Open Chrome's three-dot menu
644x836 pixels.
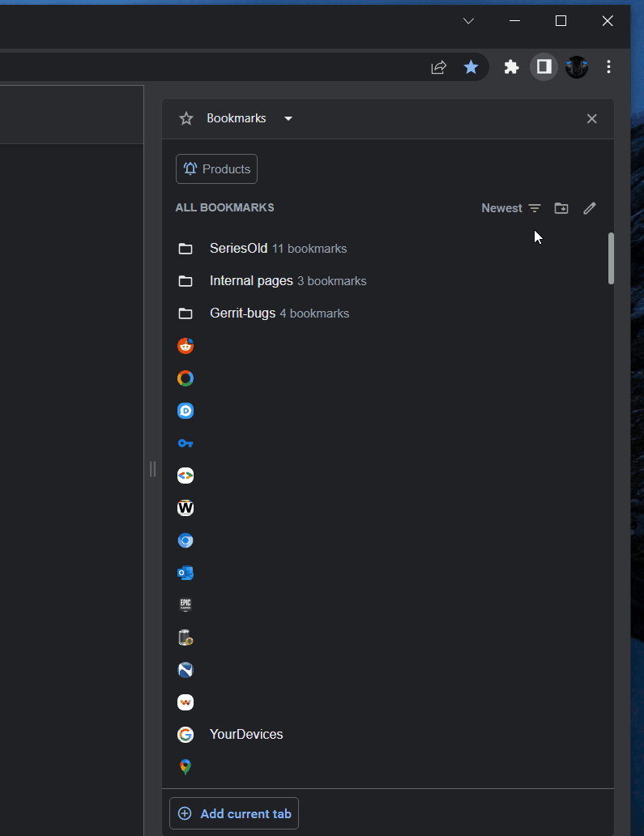point(608,66)
